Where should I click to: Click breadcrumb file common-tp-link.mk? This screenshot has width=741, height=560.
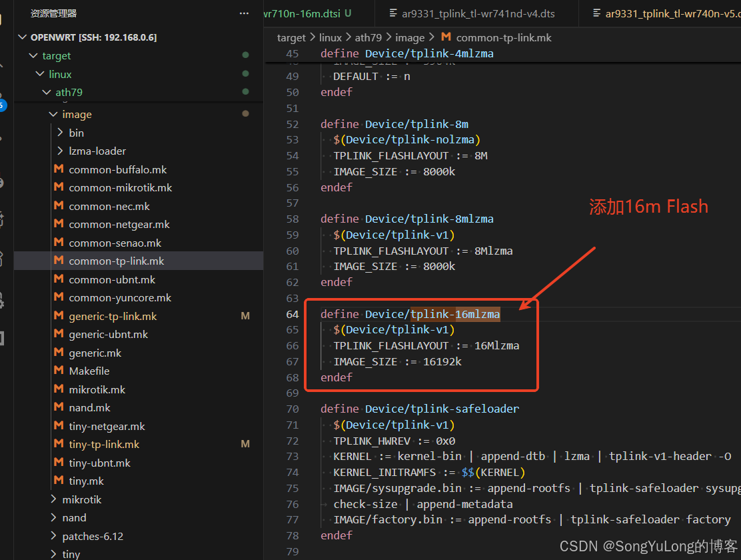point(504,37)
